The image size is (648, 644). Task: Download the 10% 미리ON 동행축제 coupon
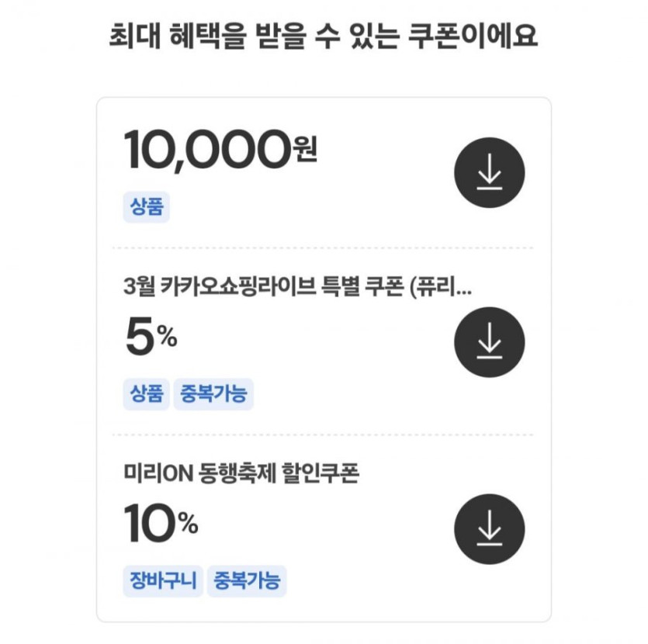point(489,529)
